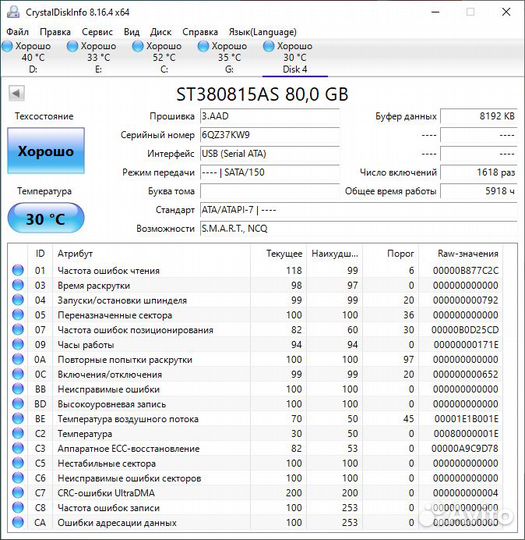Click status icon for attribute C6

18,478
